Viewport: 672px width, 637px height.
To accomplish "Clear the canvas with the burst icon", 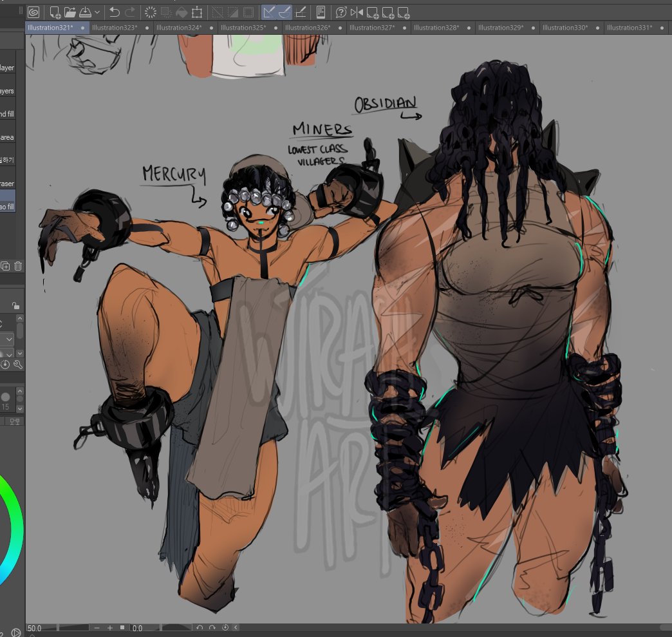I will click(x=151, y=12).
